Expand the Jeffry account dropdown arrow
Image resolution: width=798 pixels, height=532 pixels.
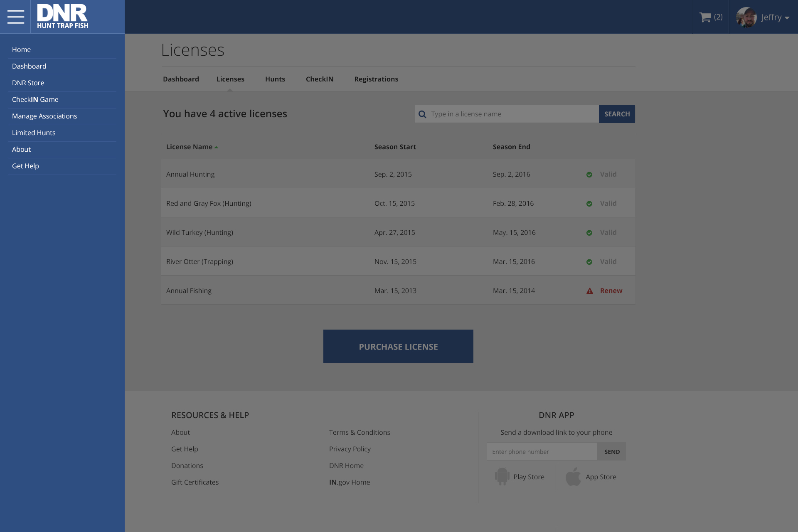pyautogui.click(x=787, y=18)
